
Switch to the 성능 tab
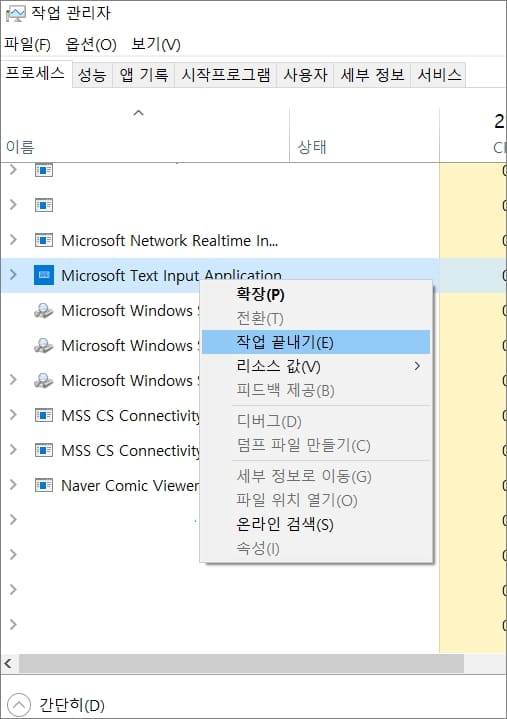pyautogui.click(x=92, y=75)
